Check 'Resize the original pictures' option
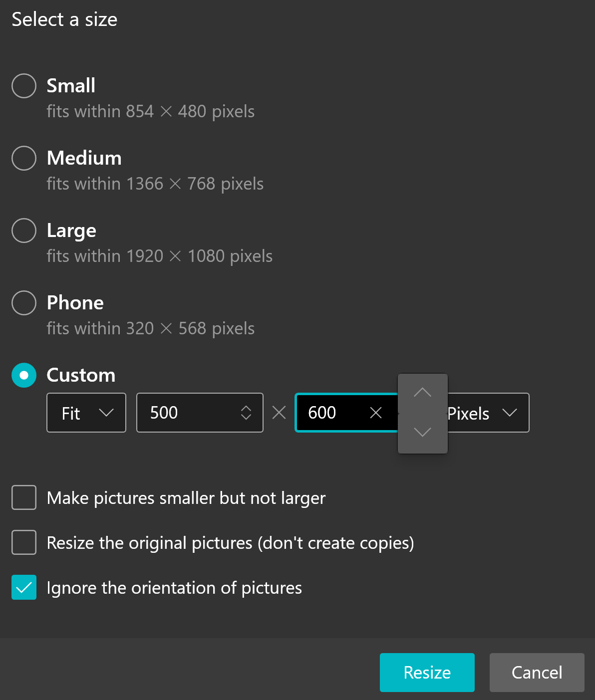The height and width of the screenshot is (700, 595). pyautogui.click(x=23, y=542)
